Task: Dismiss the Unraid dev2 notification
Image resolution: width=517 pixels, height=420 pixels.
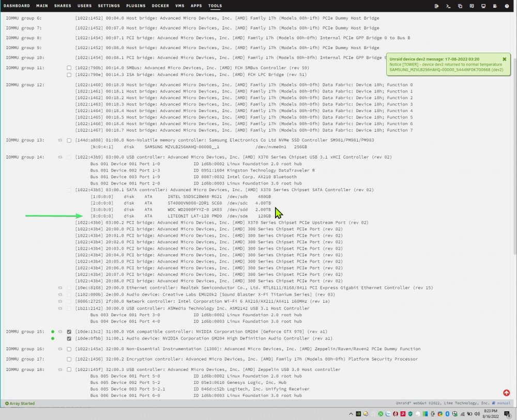Action: click(x=504, y=59)
